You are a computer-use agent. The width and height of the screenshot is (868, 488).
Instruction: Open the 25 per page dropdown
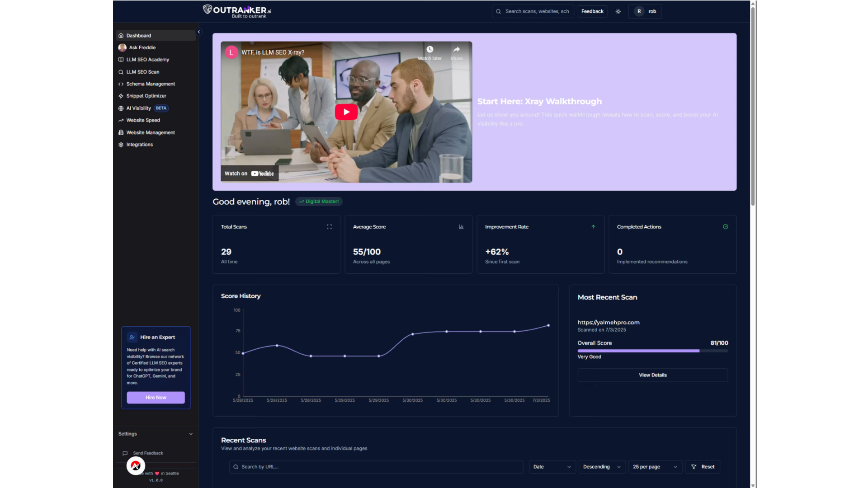[655, 467]
